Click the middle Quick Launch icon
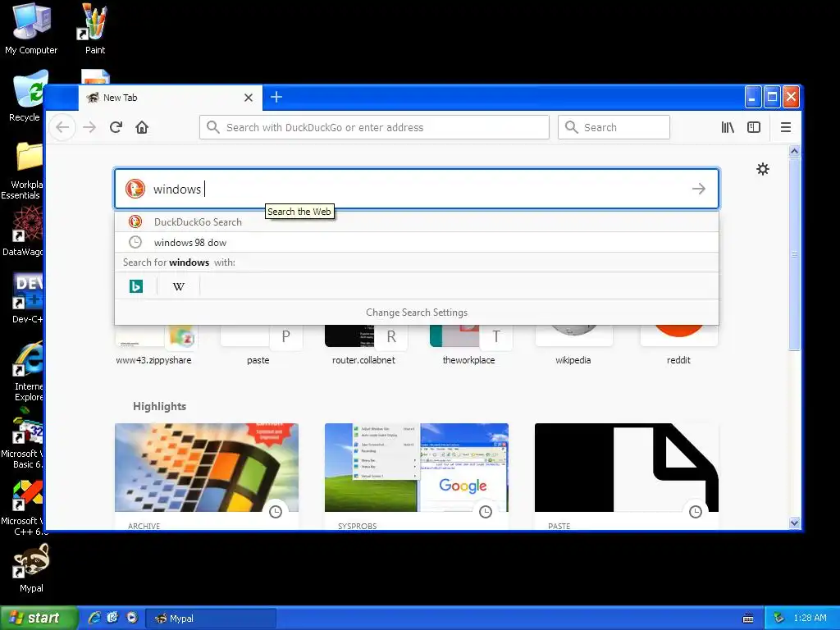The width and height of the screenshot is (840, 630). click(112, 618)
